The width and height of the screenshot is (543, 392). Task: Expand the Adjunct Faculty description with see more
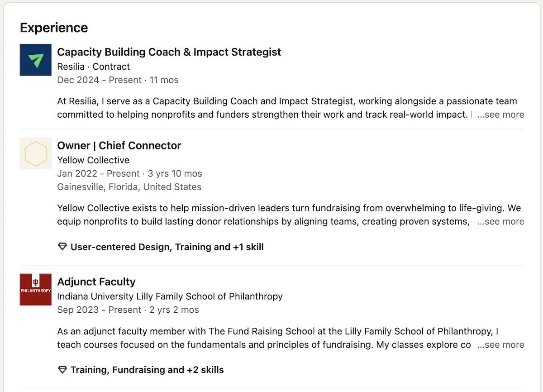500,345
